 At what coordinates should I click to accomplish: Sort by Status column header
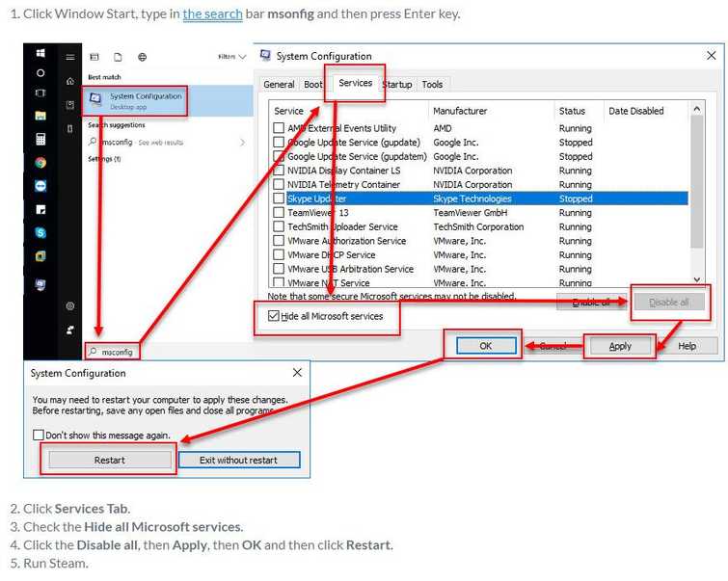[579, 111]
